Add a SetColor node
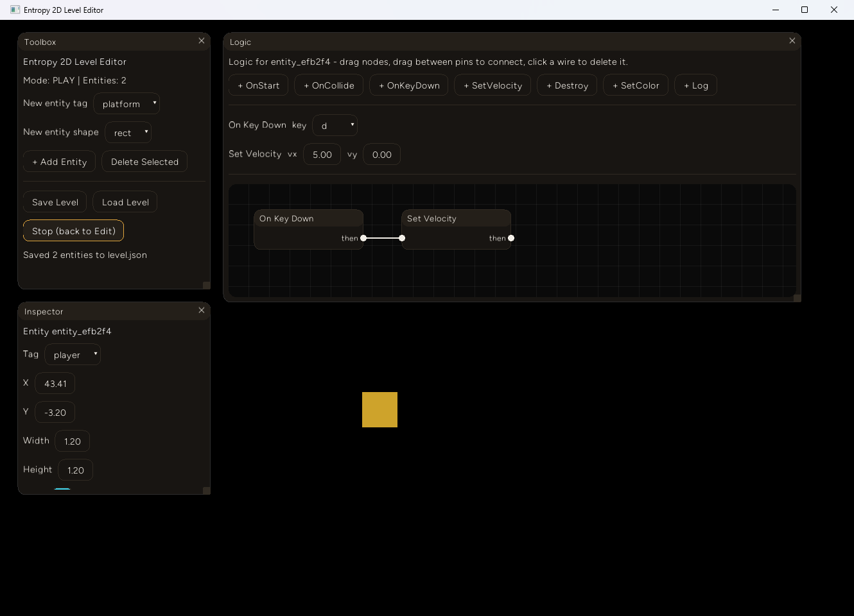This screenshot has height=616, width=854. click(636, 85)
